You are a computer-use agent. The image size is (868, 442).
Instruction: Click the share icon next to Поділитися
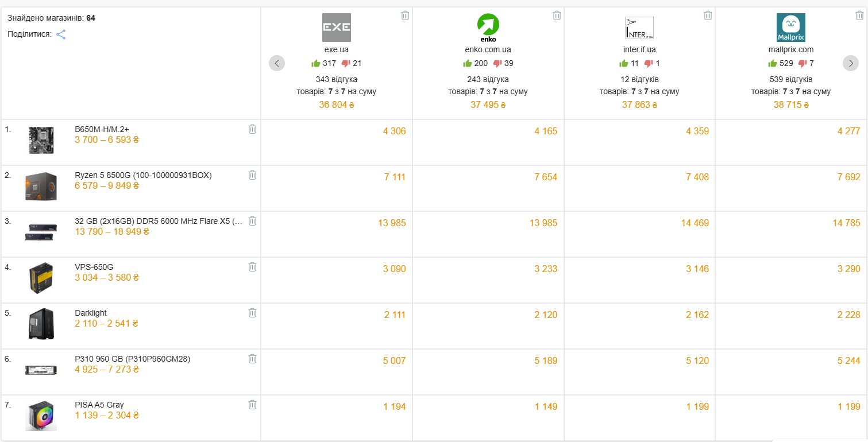pyautogui.click(x=61, y=34)
